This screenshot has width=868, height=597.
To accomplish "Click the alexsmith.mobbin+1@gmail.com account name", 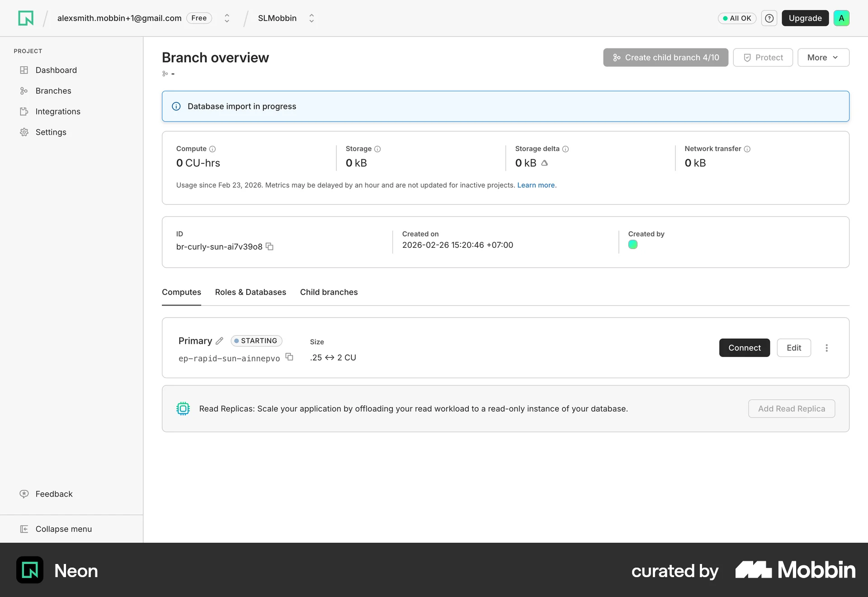I will tap(119, 18).
